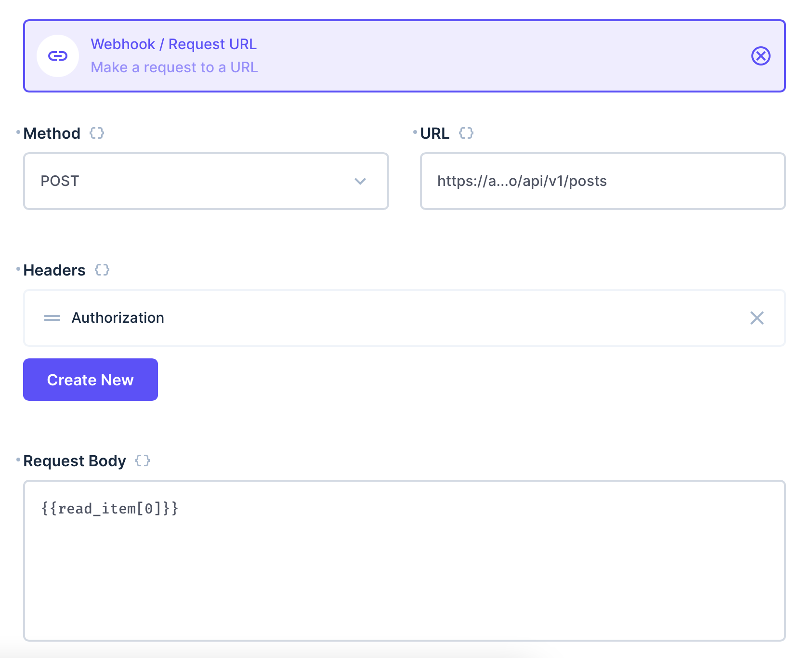Click the Headers section label
812x658 pixels.
[x=54, y=270]
